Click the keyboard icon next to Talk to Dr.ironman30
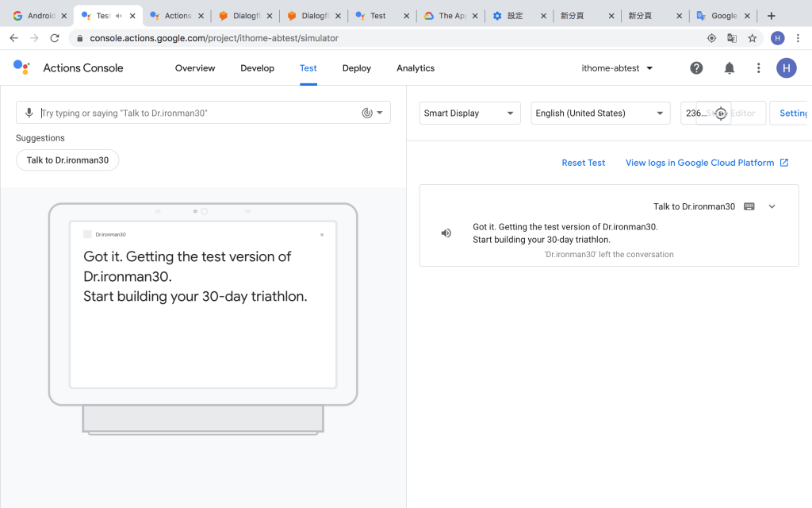 (x=749, y=206)
